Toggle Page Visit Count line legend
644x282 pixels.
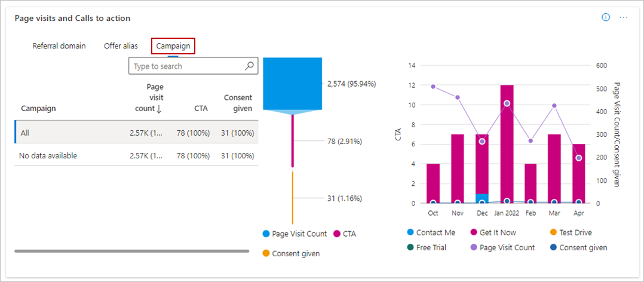(474, 247)
